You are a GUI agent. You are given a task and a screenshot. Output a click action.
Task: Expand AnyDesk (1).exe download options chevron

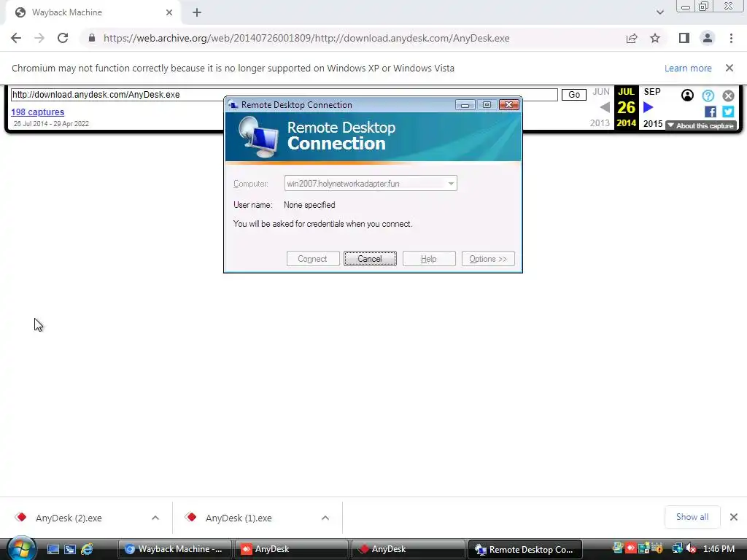[325, 518]
